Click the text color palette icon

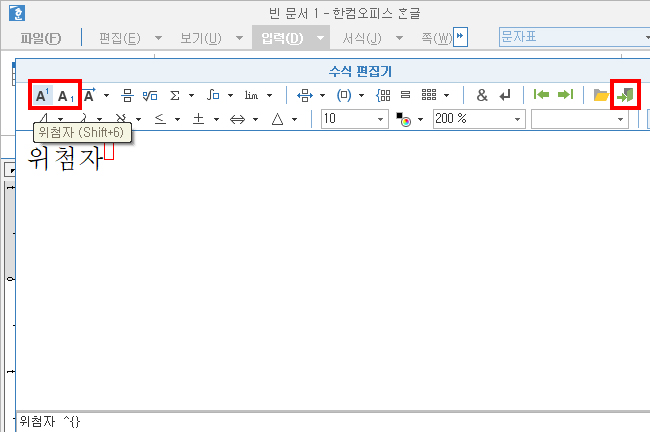pyautogui.click(x=404, y=119)
